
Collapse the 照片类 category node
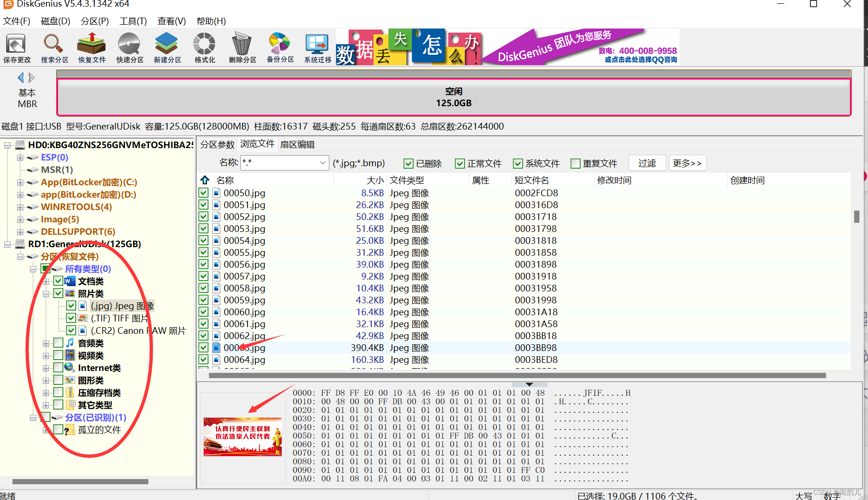(46, 293)
